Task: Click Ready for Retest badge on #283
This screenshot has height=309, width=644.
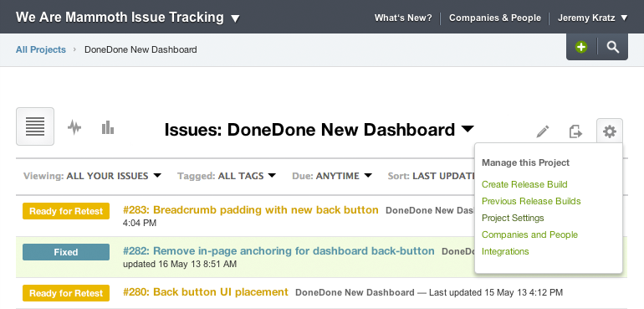Action: coord(66,211)
